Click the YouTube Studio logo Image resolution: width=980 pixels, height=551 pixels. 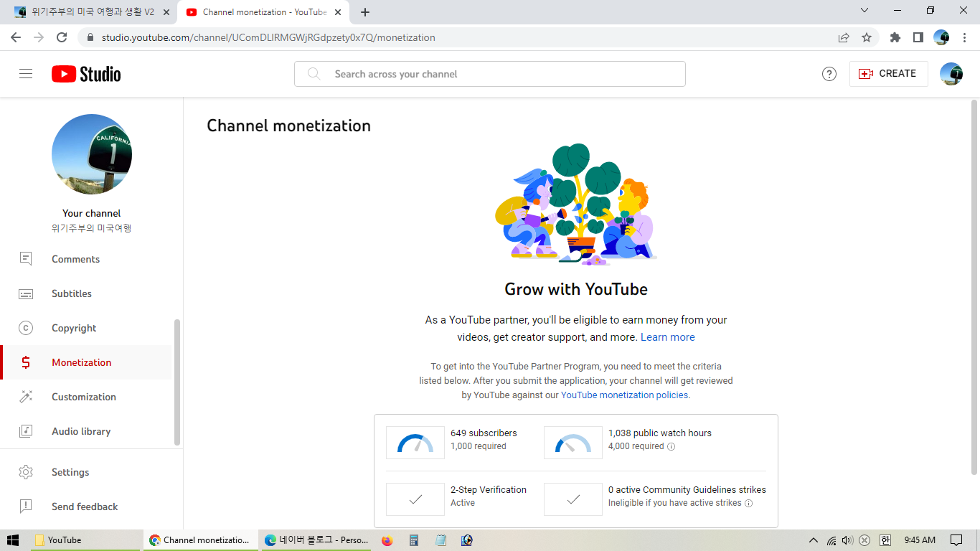(86, 74)
